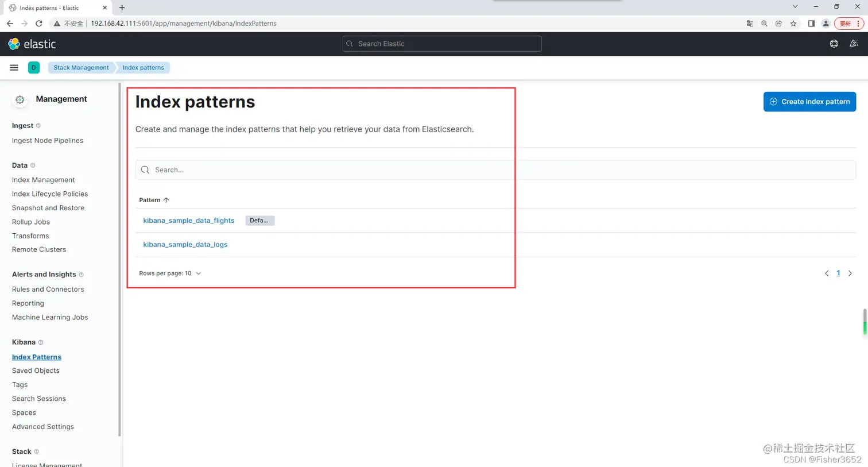Open Spaces in sidebar
The height and width of the screenshot is (467, 868).
pyautogui.click(x=24, y=413)
